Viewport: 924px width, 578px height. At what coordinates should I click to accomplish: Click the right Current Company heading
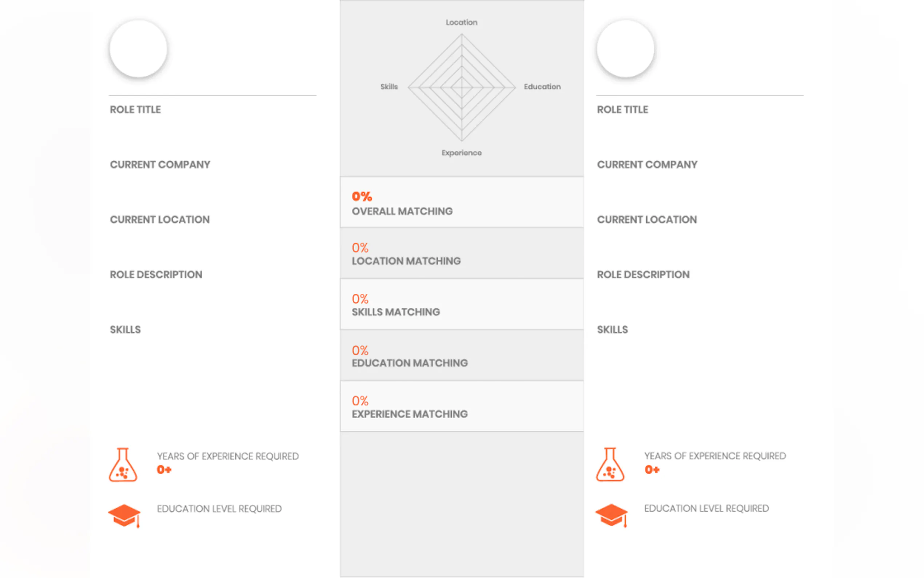point(647,165)
